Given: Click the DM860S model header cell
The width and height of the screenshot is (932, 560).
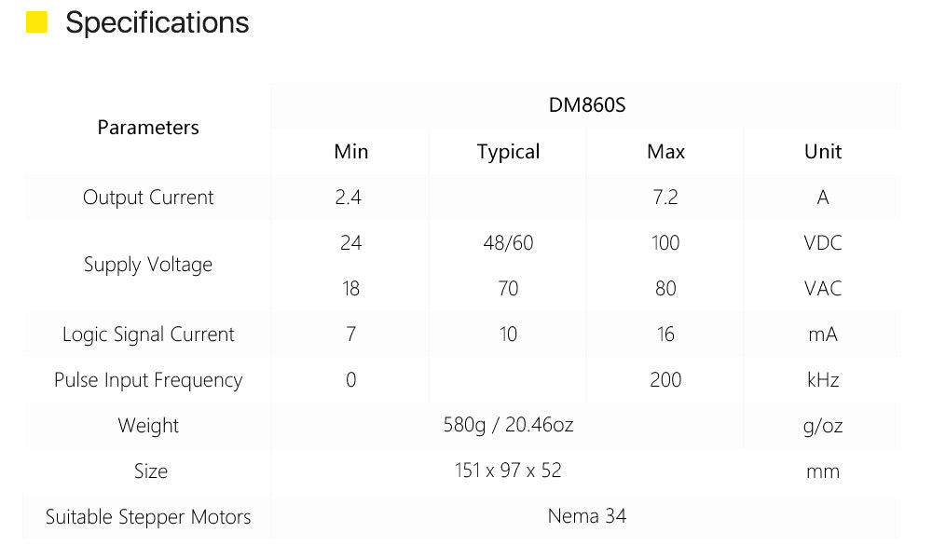Looking at the screenshot, I should coord(586,105).
